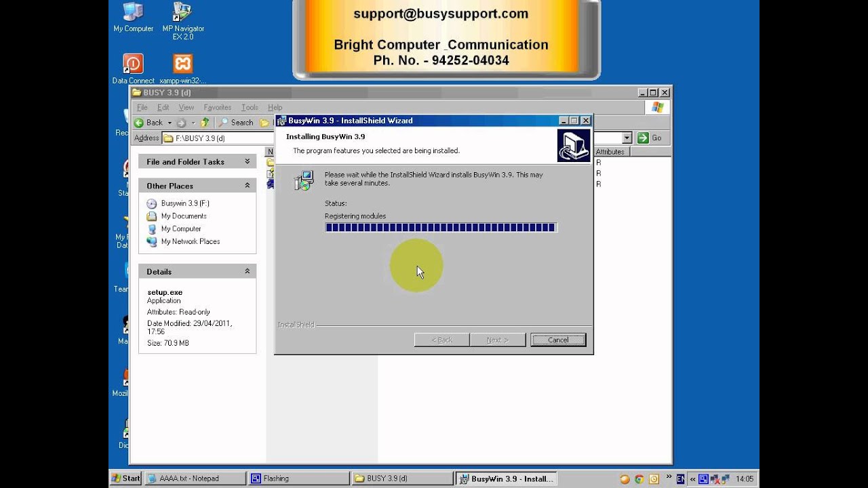
Task: Open My Network Places link
Action: (183, 241)
